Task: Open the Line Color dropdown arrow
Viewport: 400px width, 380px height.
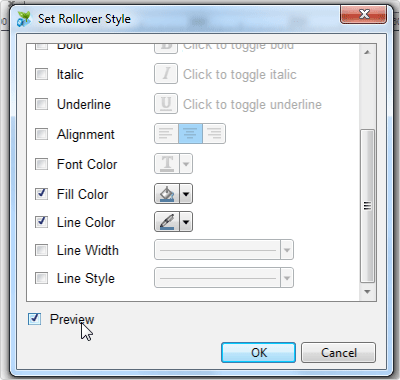Action: 186,222
